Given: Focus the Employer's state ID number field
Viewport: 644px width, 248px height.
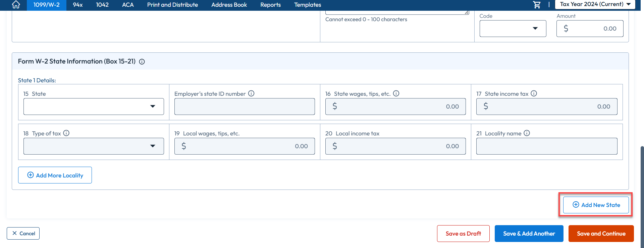Looking at the screenshot, I should (x=245, y=107).
